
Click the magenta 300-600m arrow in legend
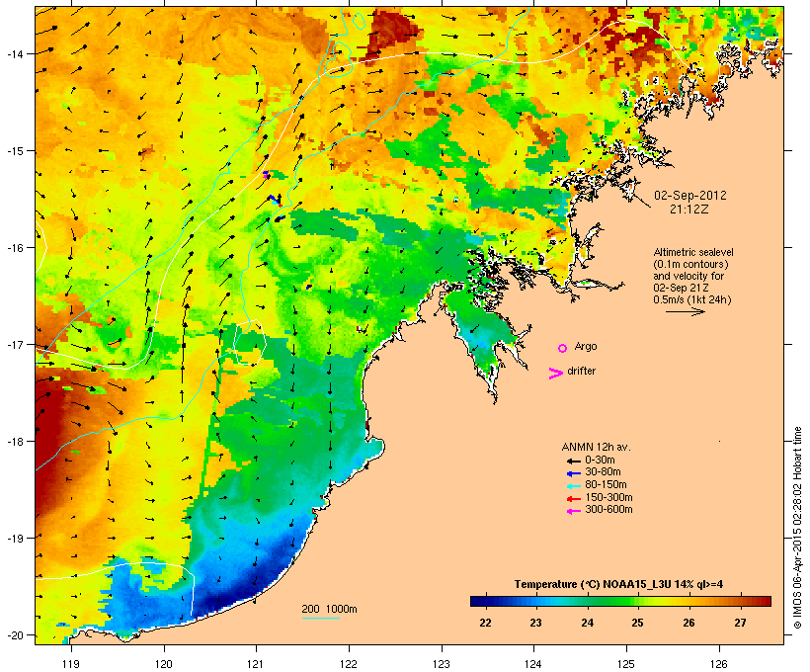pos(573,511)
